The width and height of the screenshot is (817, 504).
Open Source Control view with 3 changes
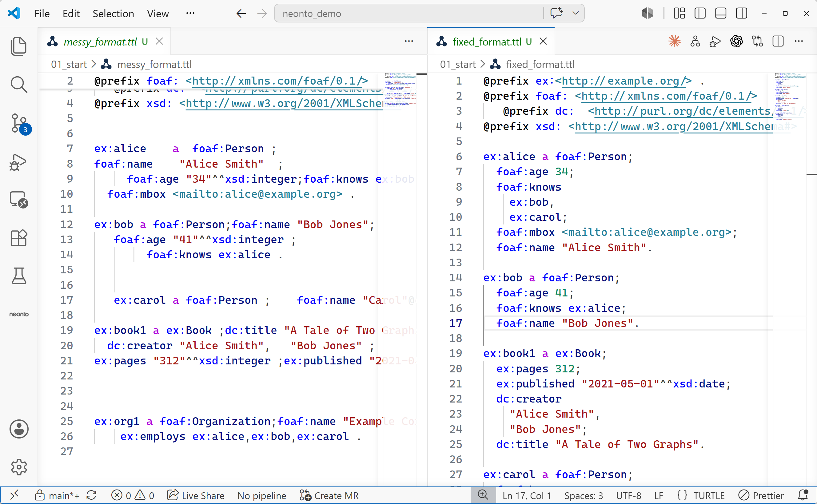point(19,124)
